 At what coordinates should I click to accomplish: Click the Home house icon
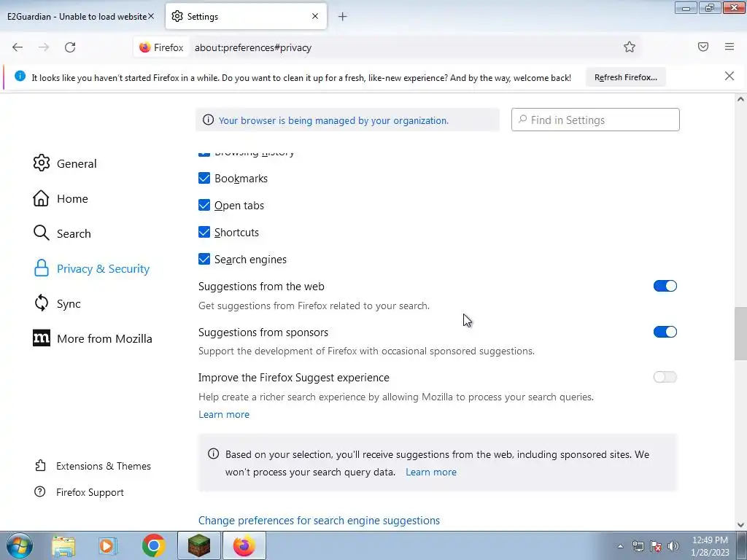[x=41, y=198]
